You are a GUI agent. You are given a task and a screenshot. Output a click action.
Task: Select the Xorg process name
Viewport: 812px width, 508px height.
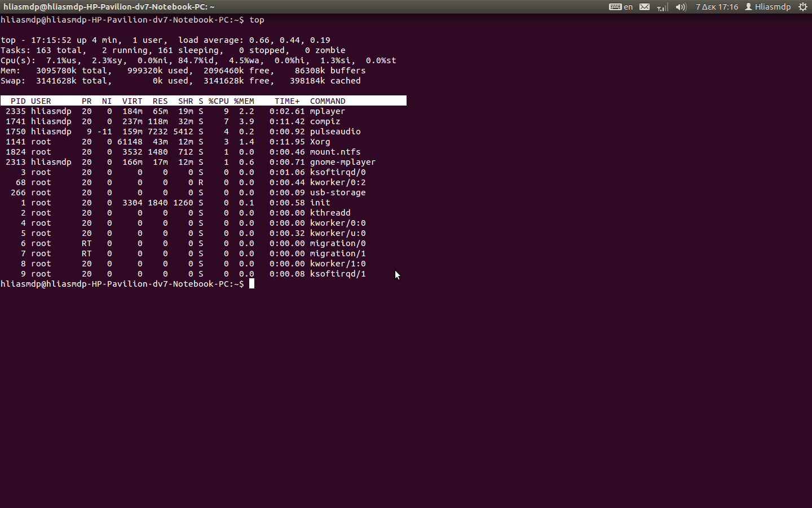pyautogui.click(x=320, y=142)
